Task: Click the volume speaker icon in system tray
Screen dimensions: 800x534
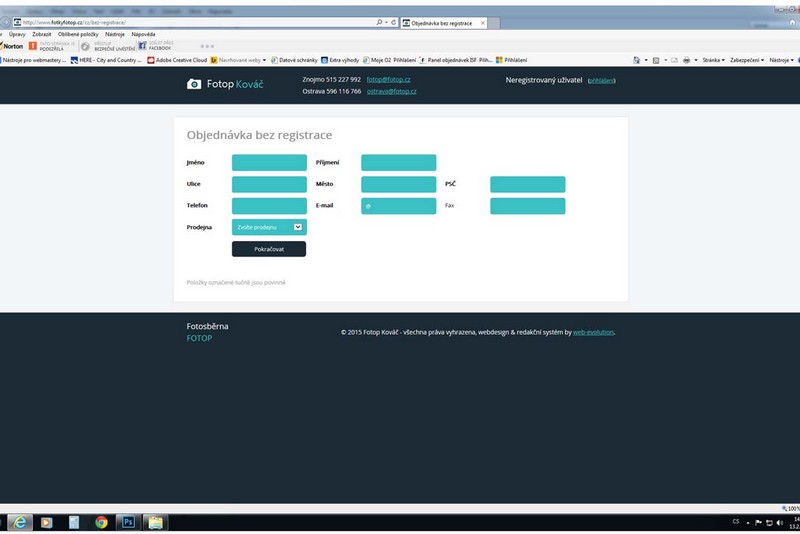Action: pyautogui.click(x=779, y=522)
